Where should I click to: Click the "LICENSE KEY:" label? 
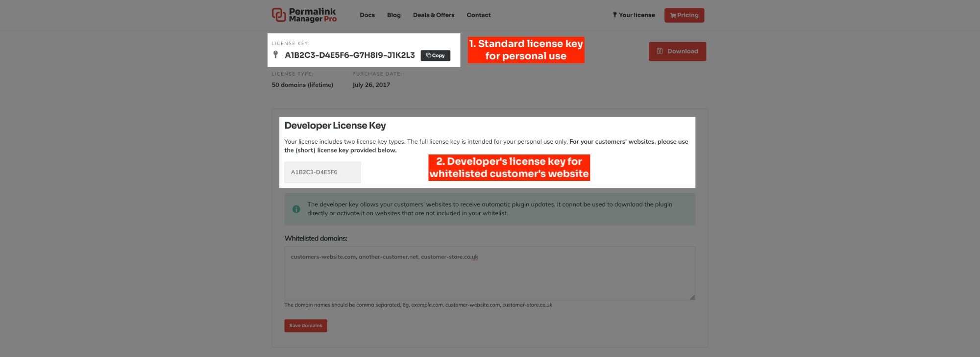(291, 43)
